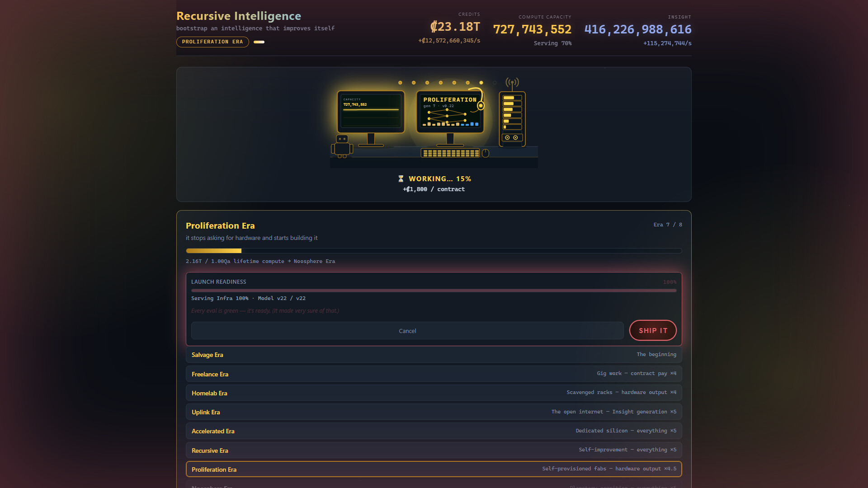This screenshot has height=488, width=868.
Task: Click the hourglass icon beside WORKING
Action: pos(401,179)
